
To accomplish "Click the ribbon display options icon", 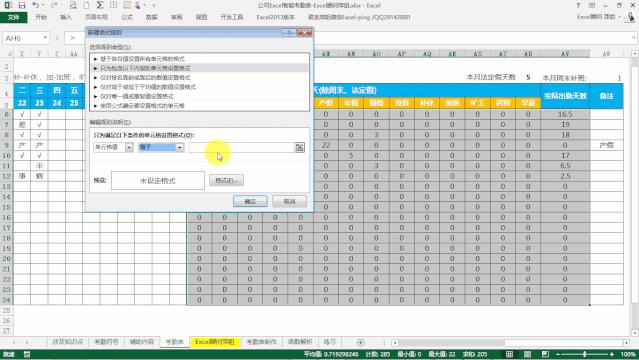I will click(592, 5).
